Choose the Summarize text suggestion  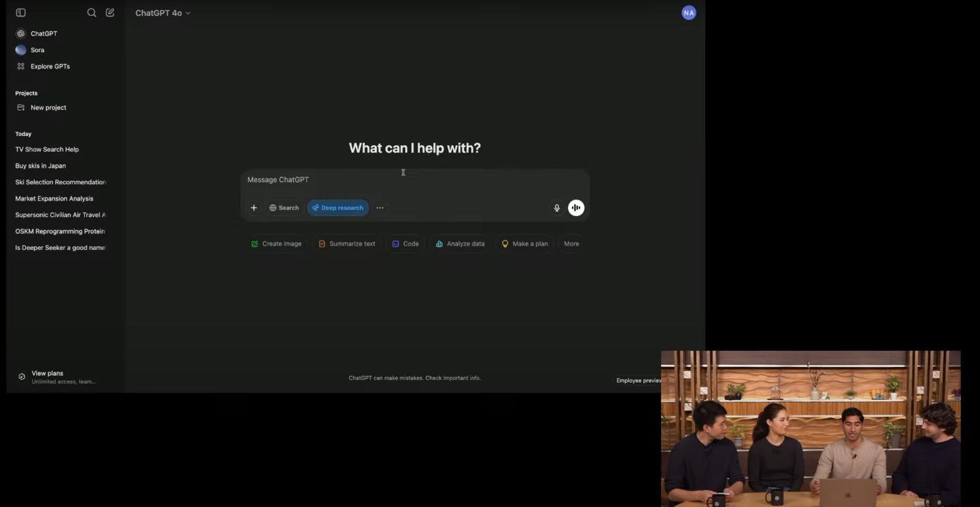pos(347,244)
